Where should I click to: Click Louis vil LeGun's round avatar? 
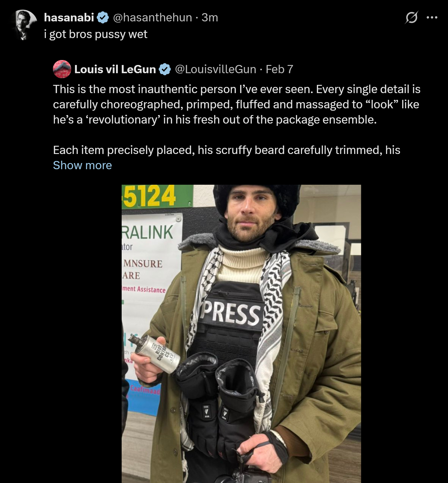click(x=62, y=69)
